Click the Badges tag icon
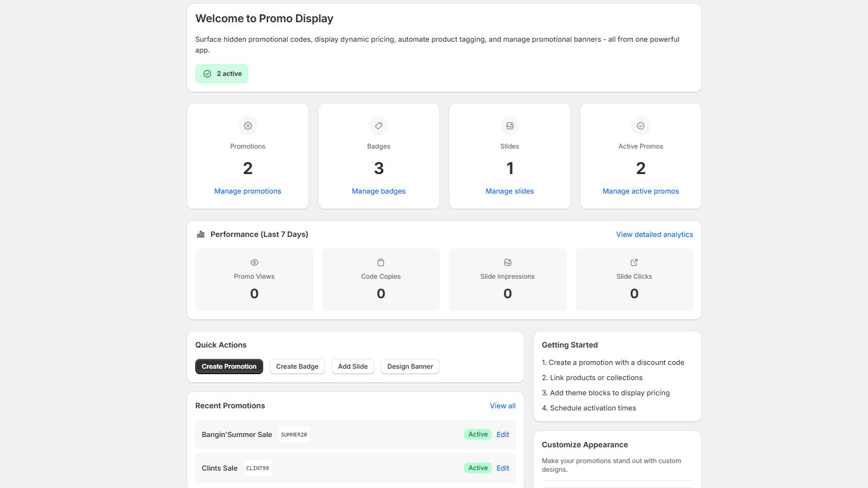 379,126
